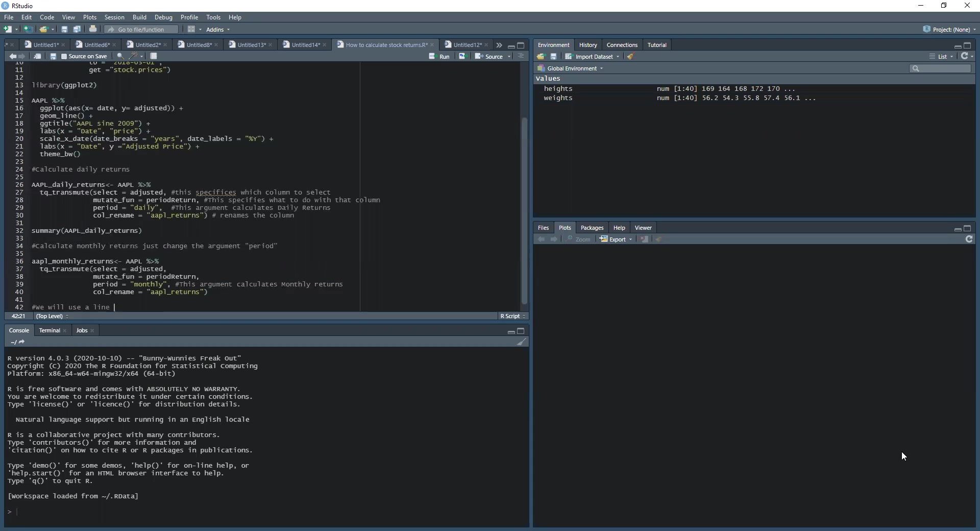
Task: Show more open tabs with chevron
Action: point(499,45)
